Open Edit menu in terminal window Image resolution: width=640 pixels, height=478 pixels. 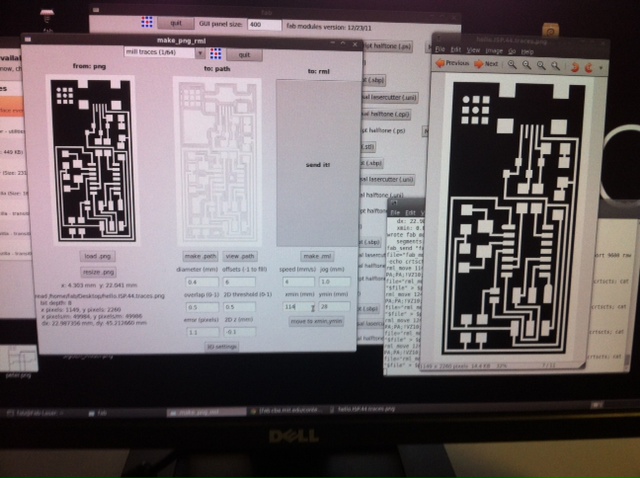click(x=410, y=213)
